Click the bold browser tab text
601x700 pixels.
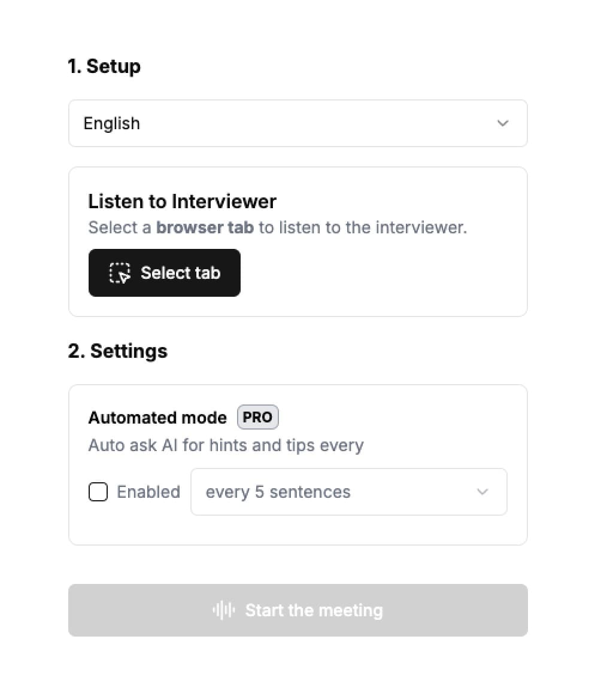205,227
